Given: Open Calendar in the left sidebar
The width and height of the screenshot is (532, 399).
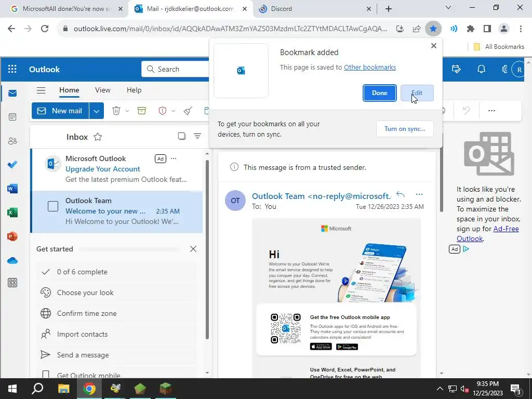Looking at the screenshot, I should point(12,117).
